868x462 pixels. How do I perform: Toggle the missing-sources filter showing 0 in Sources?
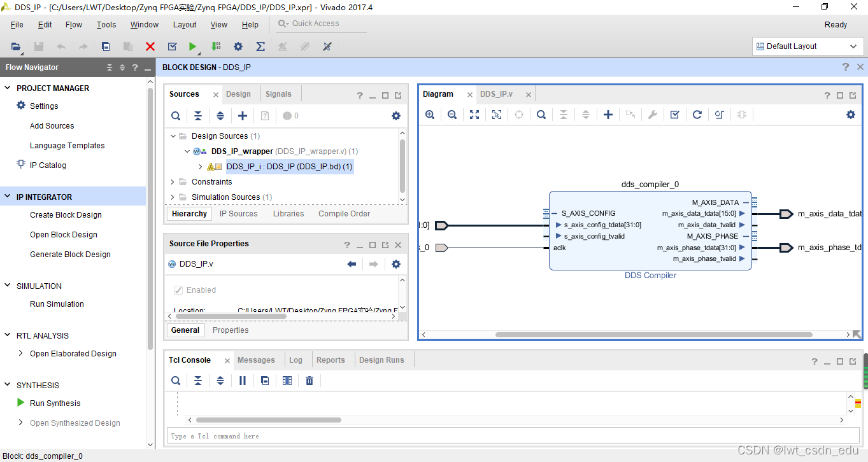click(290, 116)
